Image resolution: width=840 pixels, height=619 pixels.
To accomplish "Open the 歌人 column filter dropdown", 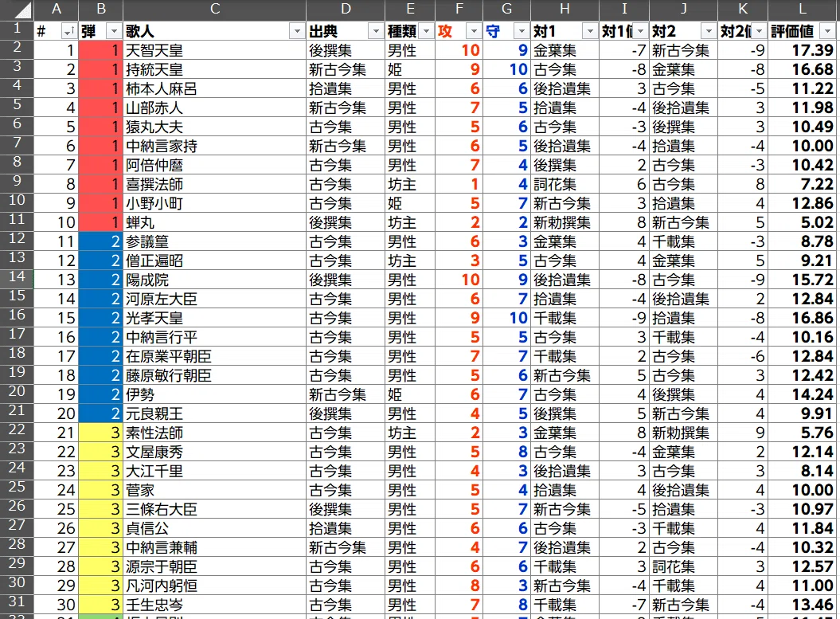I will 297,32.
